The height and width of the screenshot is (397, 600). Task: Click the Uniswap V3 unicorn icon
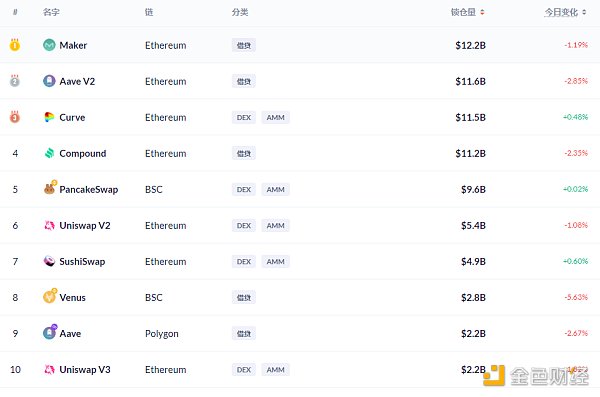tap(49, 369)
